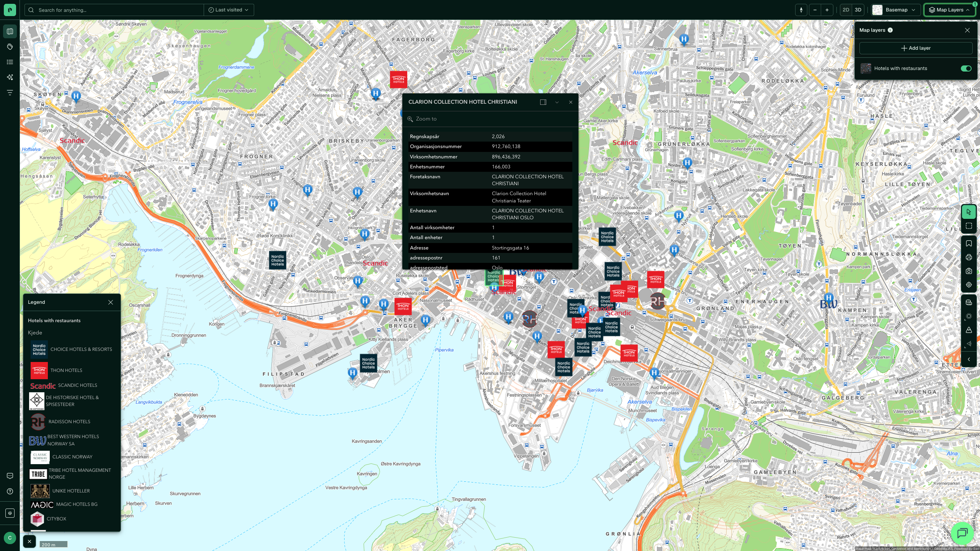This screenshot has width=980, height=551.
Task: Click the BW marker near Kampen
Action: pos(828,304)
